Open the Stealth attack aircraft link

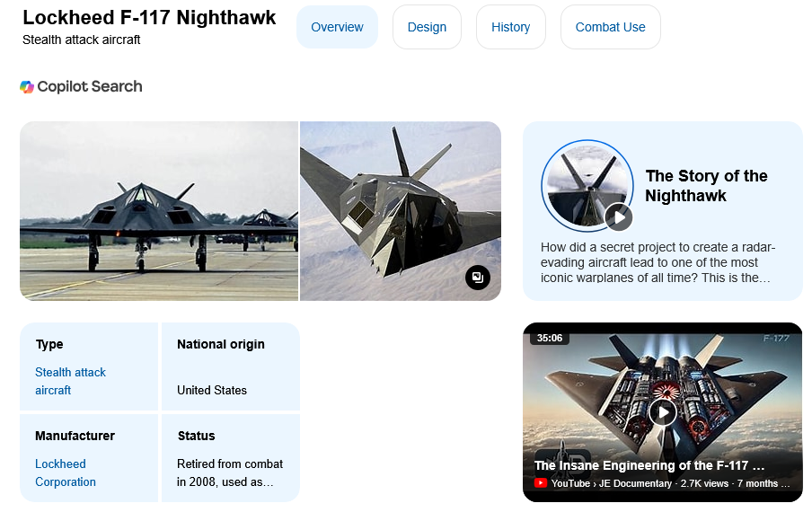pyautogui.click(x=70, y=381)
